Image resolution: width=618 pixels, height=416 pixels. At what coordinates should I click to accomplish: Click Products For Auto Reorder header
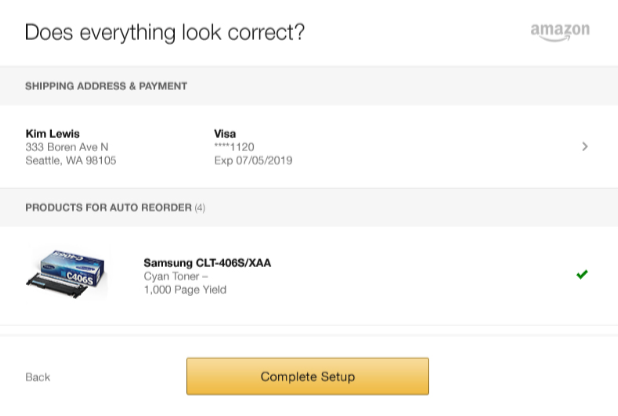tap(109, 207)
